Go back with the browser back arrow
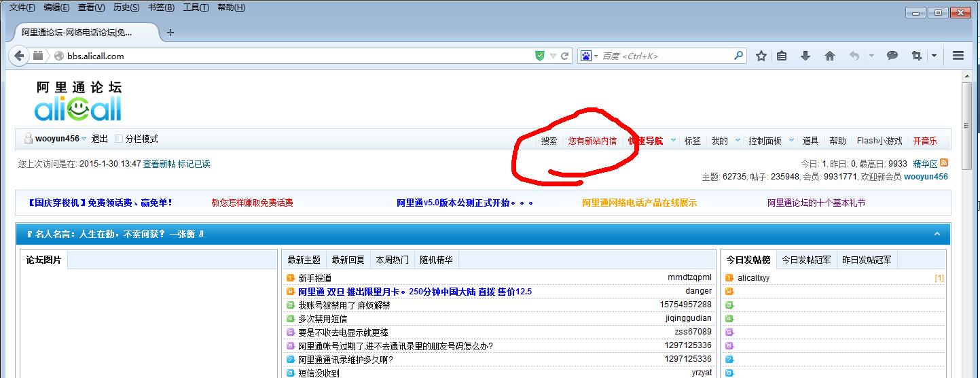This screenshot has height=378, width=980. (19, 56)
